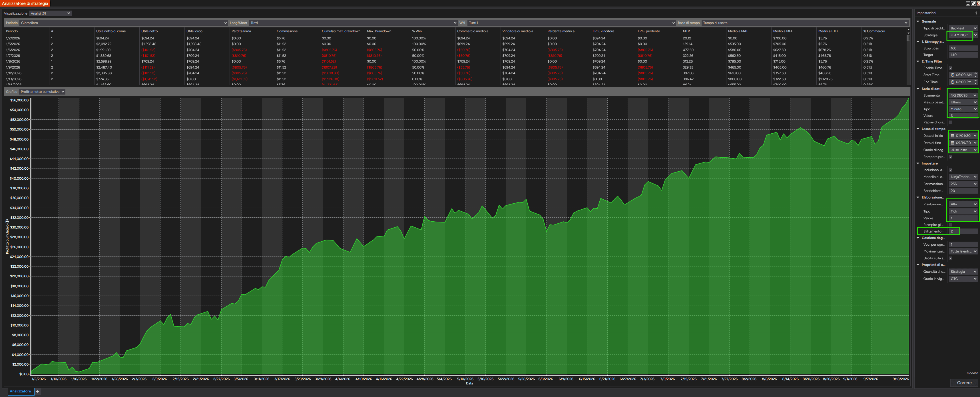The image size is (980, 397).
Task: Click the Slittamento value field
Action: click(x=963, y=231)
